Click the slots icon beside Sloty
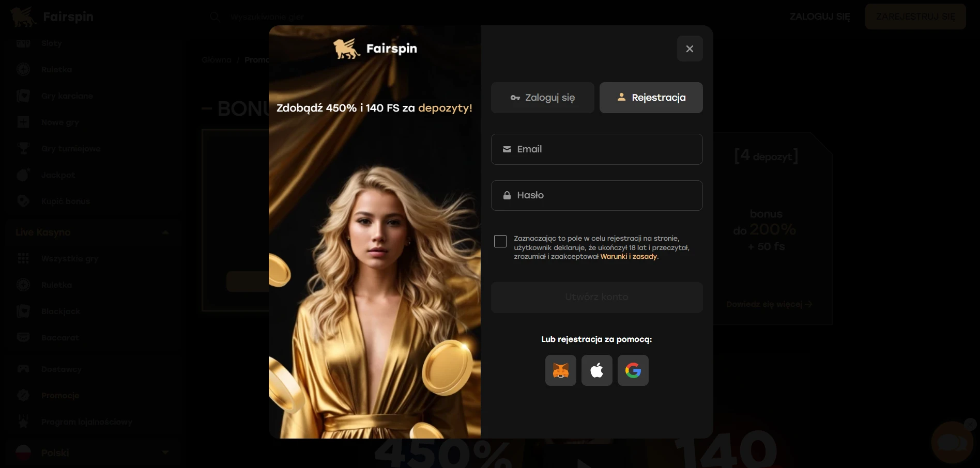 pos(23,43)
